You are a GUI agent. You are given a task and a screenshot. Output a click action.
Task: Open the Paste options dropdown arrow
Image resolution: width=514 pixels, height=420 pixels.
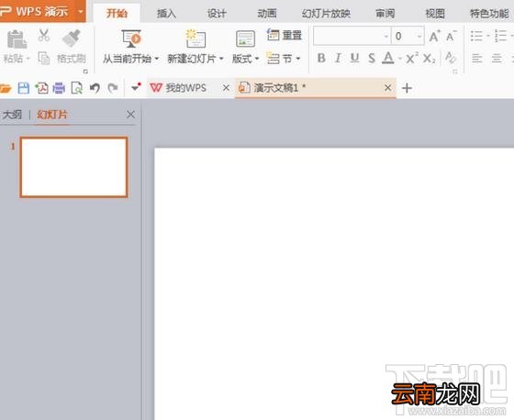28,59
